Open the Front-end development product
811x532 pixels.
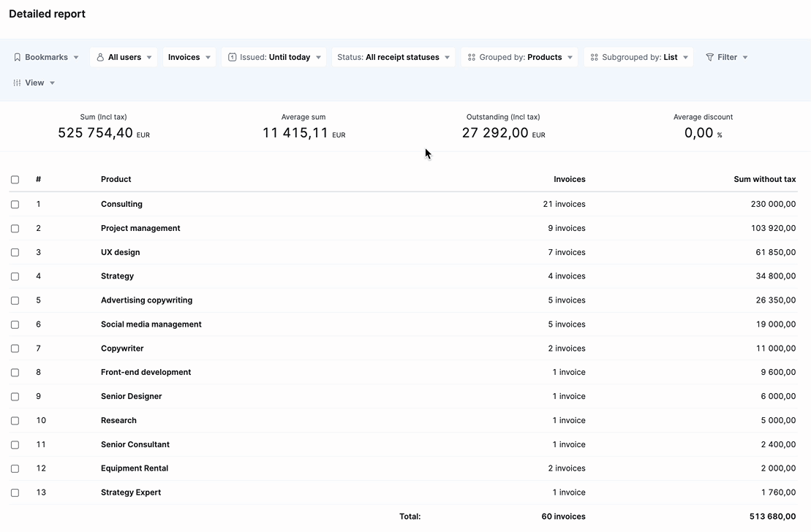(146, 372)
